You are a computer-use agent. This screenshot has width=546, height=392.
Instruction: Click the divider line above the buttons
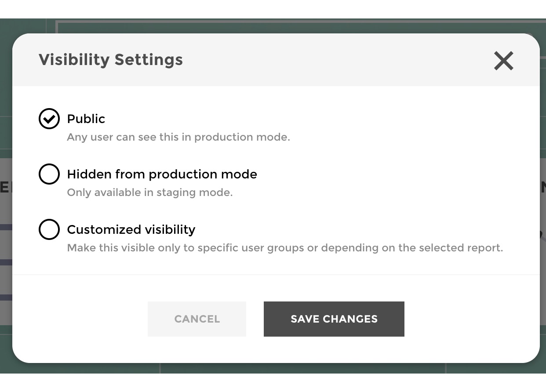point(277,274)
